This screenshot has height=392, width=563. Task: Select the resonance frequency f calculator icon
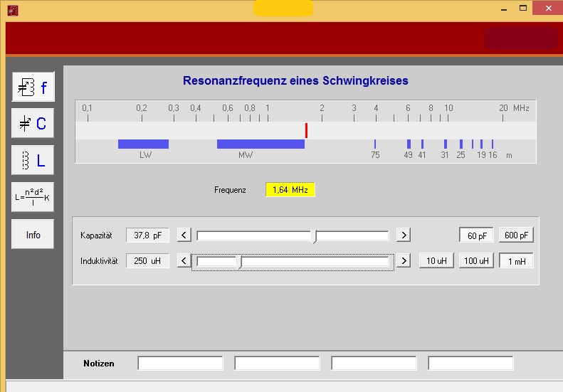click(33, 88)
